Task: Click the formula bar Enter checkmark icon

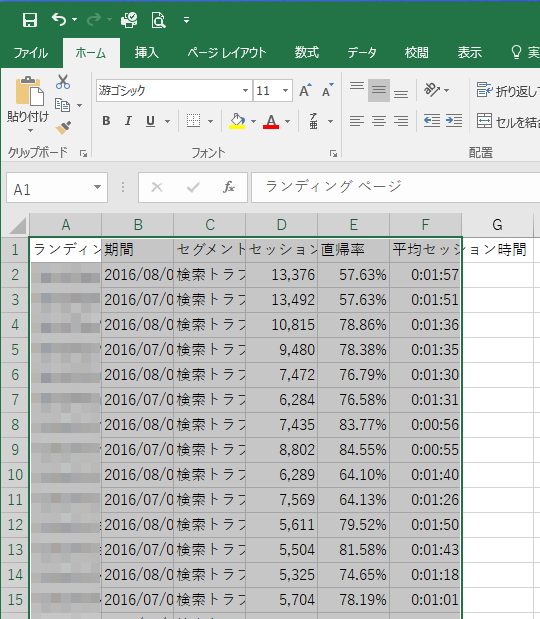Action: tap(193, 187)
